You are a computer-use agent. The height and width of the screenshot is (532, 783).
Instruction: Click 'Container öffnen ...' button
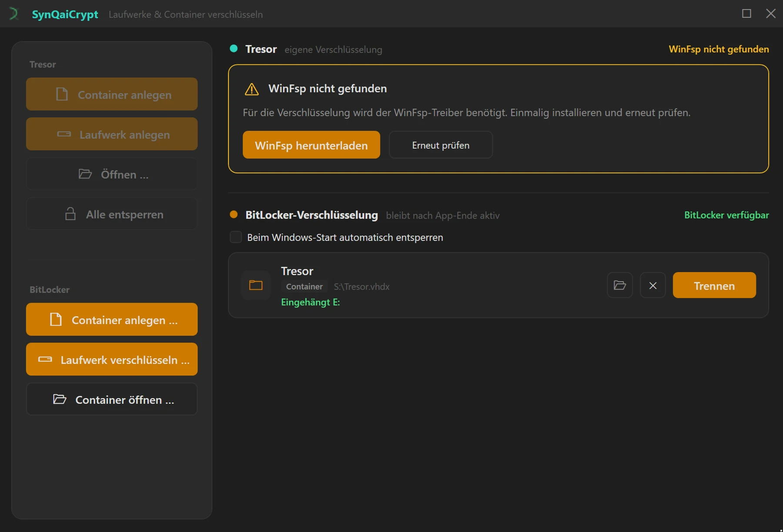(x=112, y=399)
